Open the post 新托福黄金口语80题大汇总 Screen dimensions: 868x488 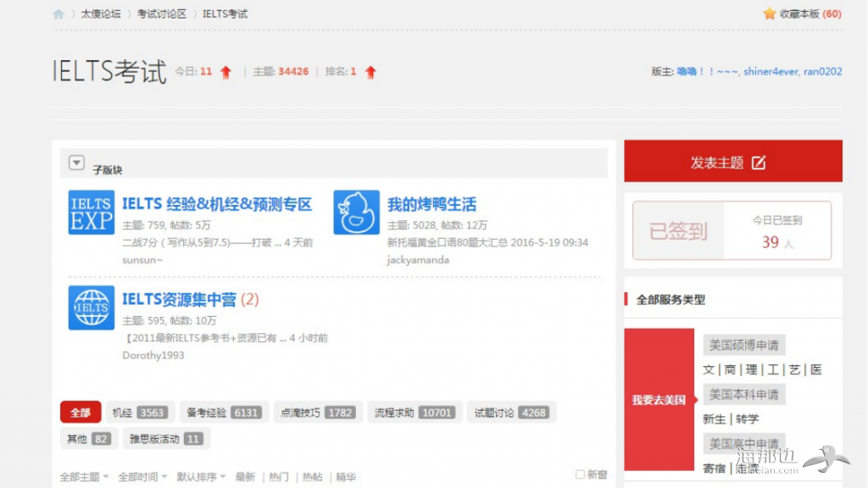pyautogui.click(x=448, y=242)
